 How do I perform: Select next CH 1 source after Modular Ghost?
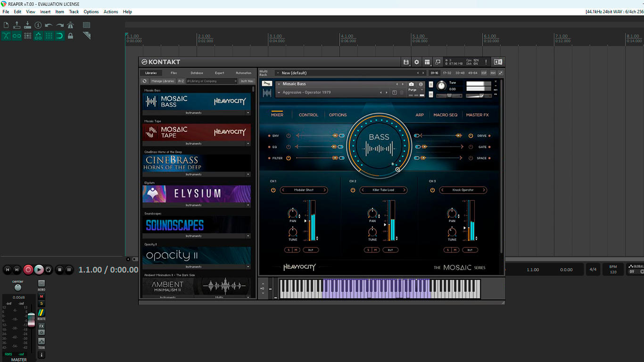[x=324, y=190]
